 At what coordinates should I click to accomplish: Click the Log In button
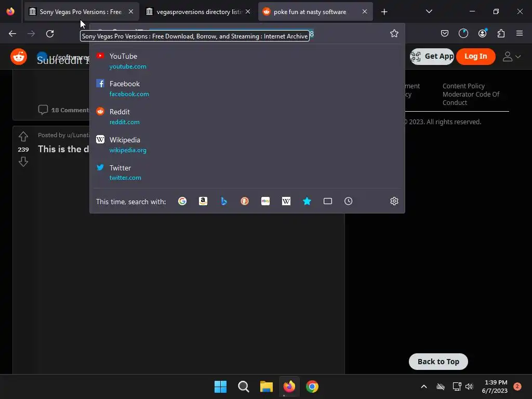coord(475,56)
